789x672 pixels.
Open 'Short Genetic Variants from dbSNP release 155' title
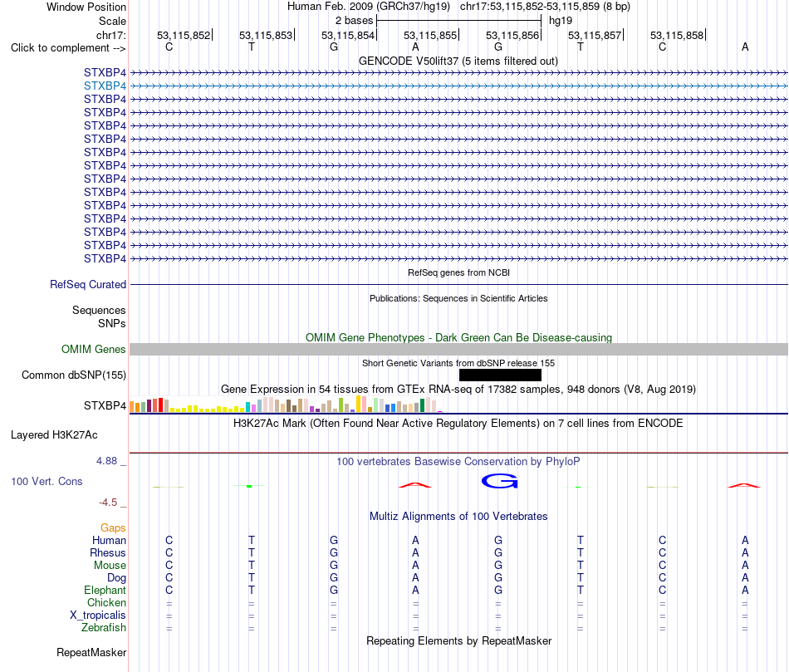pyautogui.click(x=458, y=364)
